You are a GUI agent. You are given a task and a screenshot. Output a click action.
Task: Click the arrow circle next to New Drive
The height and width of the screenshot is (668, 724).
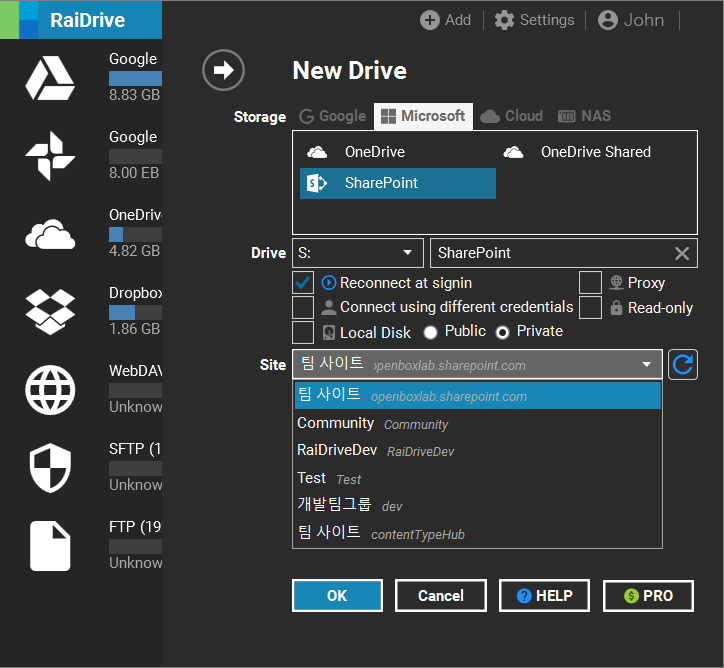(x=223, y=70)
